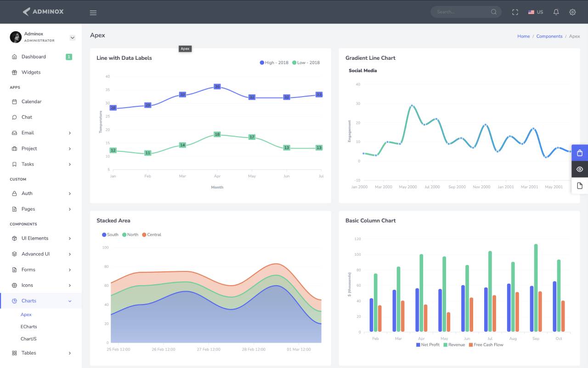The image size is (588, 368).
Task: Click the search magnifier icon
Action: click(x=494, y=12)
